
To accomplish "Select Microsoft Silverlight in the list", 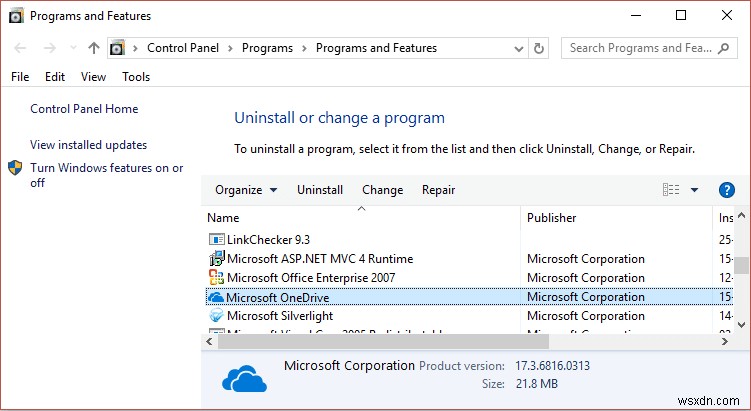I will (280, 316).
